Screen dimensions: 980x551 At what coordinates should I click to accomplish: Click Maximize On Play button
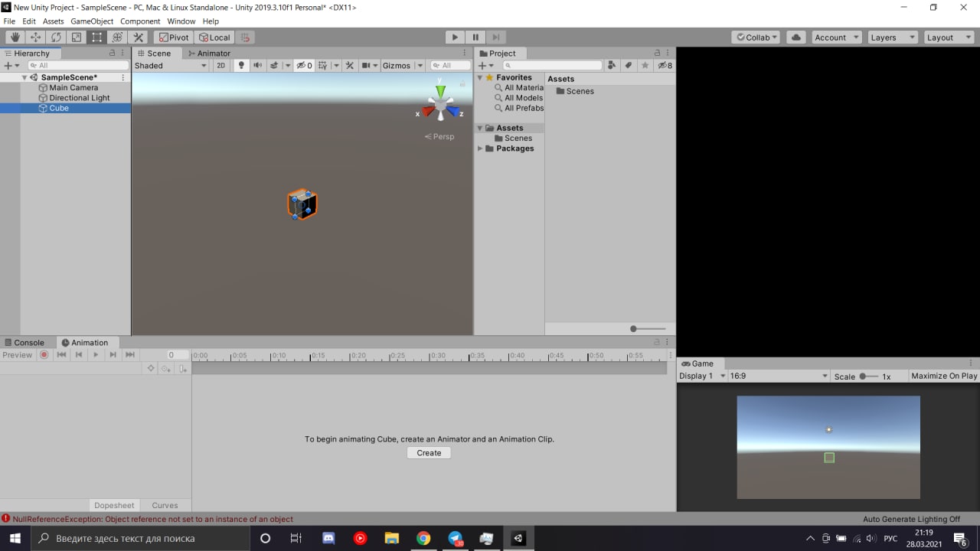click(944, 376)
